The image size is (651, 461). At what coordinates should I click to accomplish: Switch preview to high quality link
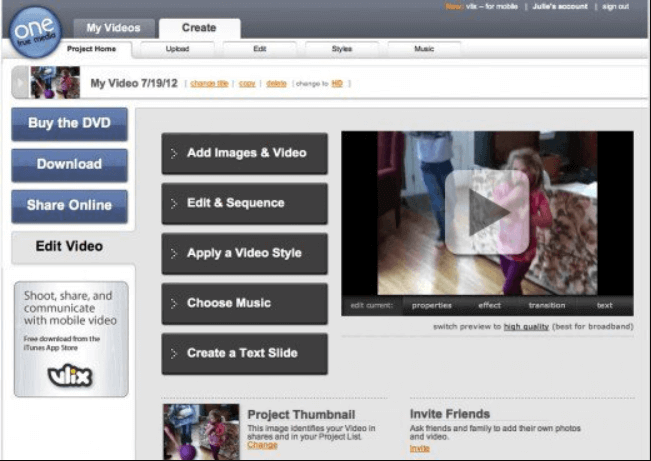[x=525, y=326]
